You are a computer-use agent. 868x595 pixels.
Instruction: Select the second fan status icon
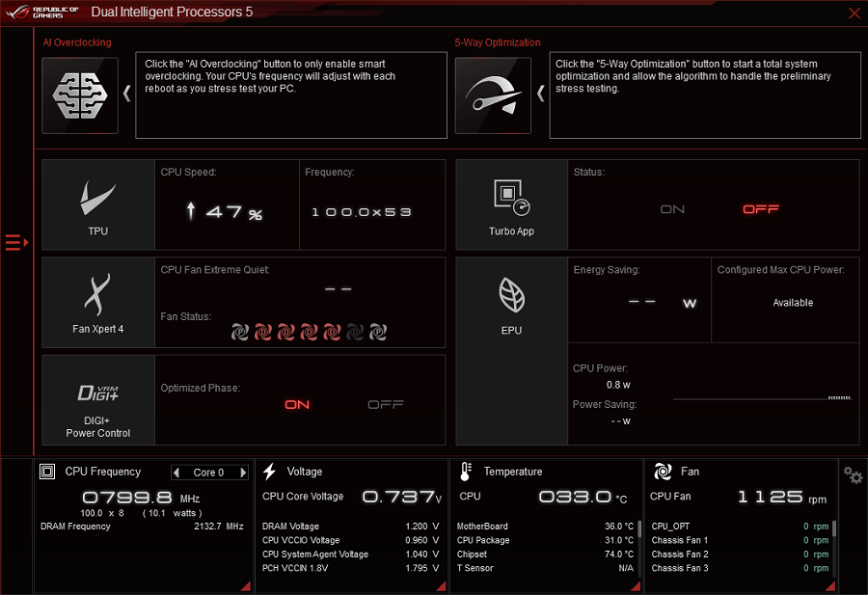point(263,332)
